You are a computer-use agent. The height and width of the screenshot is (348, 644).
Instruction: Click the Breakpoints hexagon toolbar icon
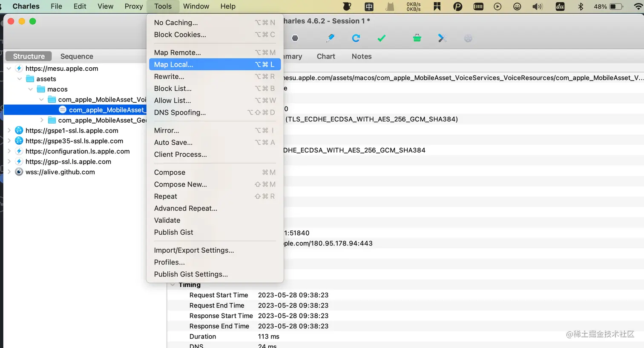(x=295, y=38)
